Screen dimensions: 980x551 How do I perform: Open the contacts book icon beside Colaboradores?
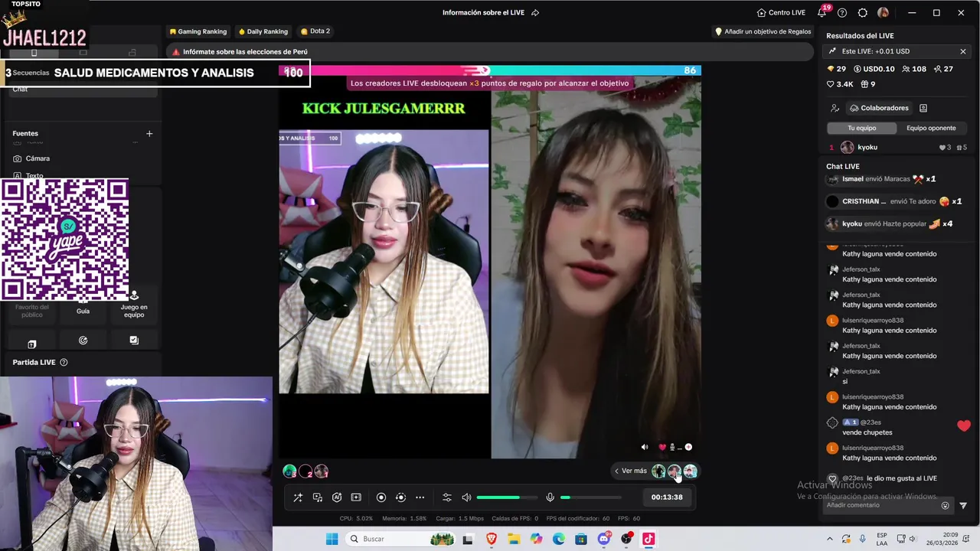[923, 108]
